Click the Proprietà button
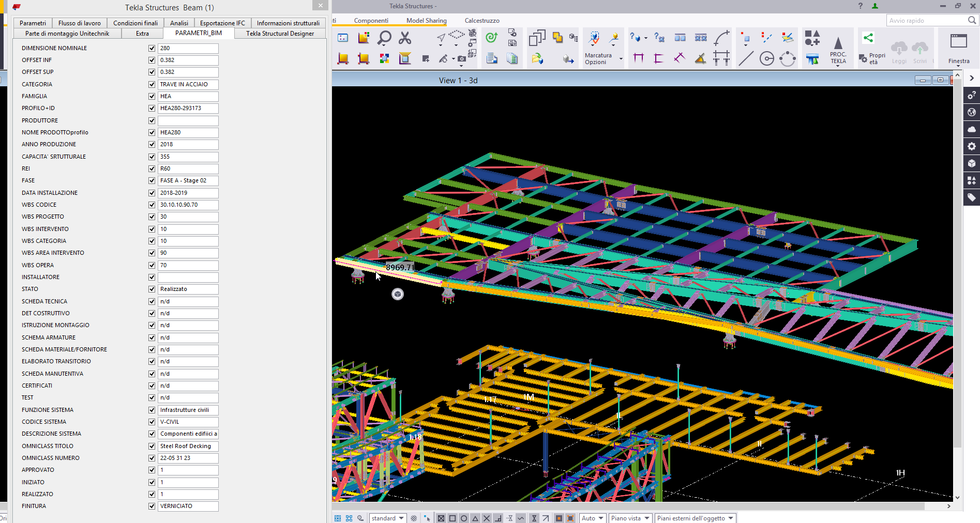Image resolution: width=980 pixels, height=523 pixels. click(x=872, y=58)
